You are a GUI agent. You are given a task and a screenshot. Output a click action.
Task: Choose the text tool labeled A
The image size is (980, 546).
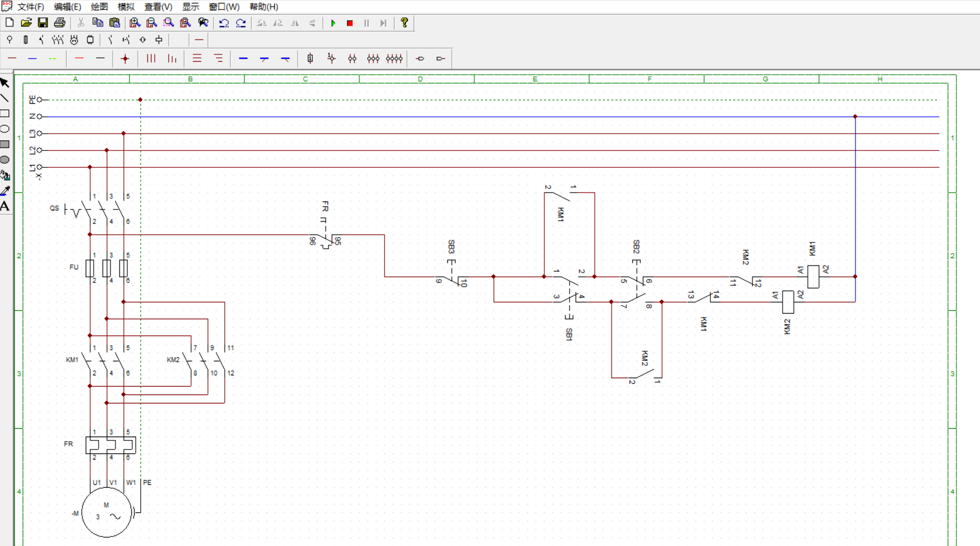coord(5,207)
